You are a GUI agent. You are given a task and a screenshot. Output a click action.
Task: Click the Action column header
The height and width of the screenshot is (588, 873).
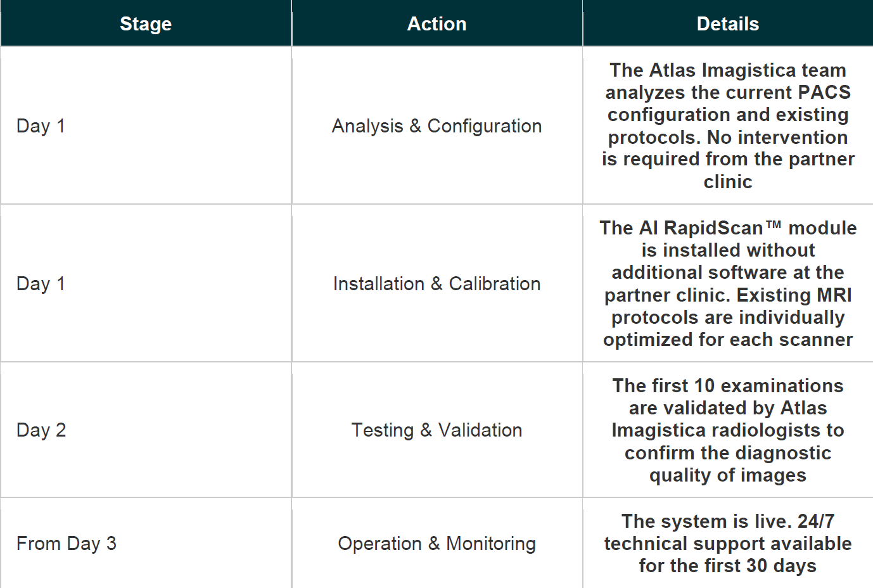pos(437,23)
